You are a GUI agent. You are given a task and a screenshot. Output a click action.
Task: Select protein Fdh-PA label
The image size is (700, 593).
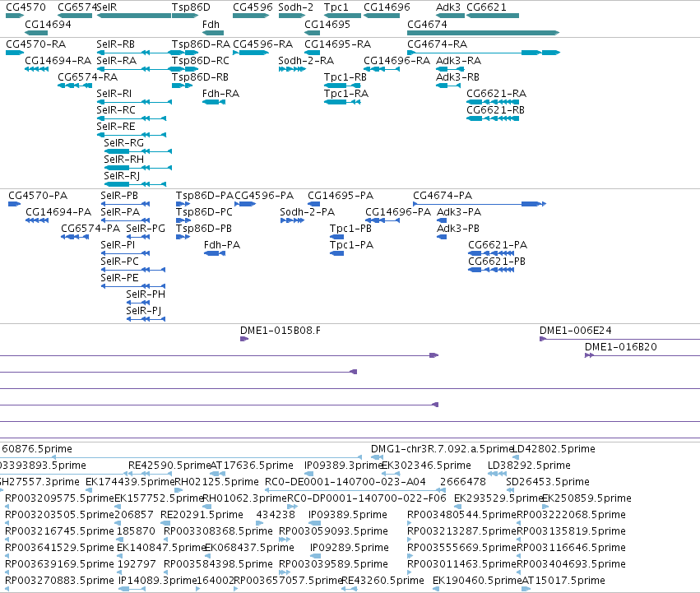(222, 245)
